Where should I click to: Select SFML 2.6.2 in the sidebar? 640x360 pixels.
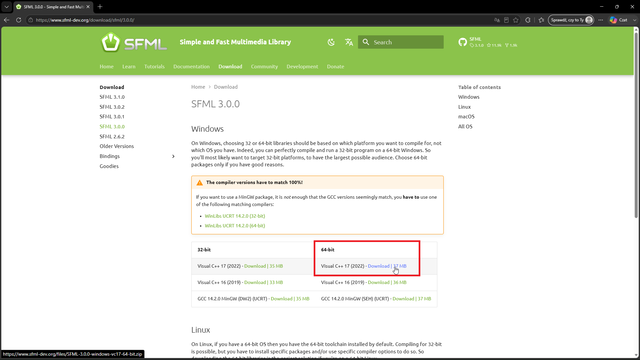pos(112,137)
